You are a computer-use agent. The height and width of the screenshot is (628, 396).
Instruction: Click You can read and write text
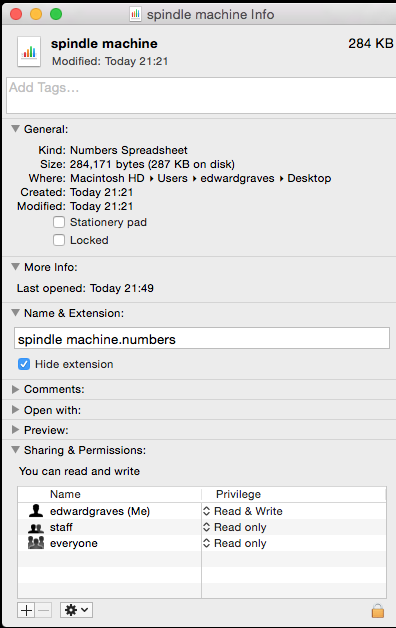(x=79, y=471)
